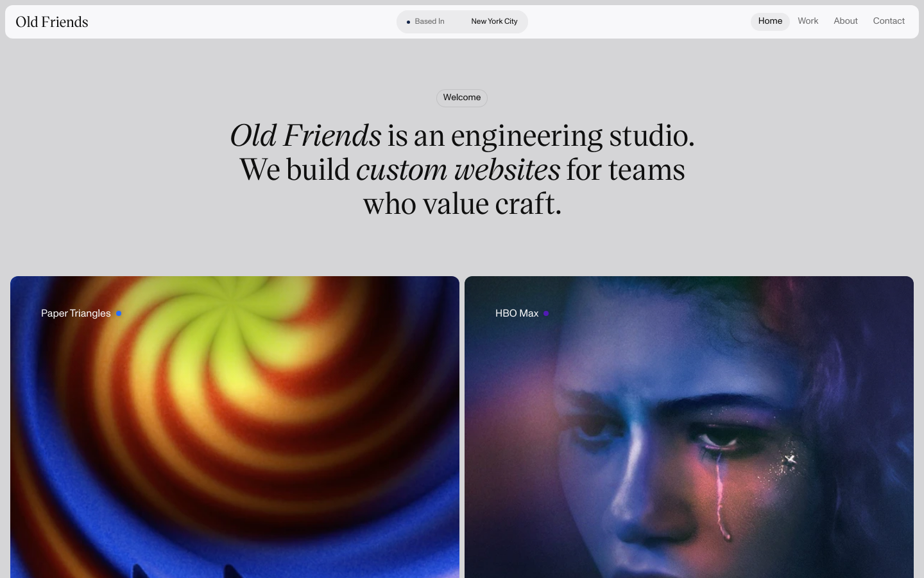
Task: Open the swirl artwork project thumbnail
Action: (x=235, y=427)
